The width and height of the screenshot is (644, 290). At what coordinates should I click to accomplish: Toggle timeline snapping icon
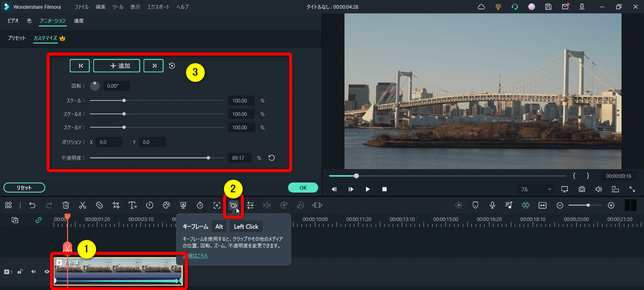(x=526, y=205)
